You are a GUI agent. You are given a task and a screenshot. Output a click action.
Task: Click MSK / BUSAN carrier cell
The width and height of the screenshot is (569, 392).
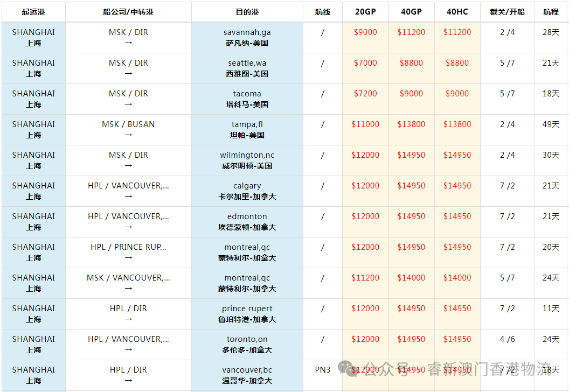point(128,130)
